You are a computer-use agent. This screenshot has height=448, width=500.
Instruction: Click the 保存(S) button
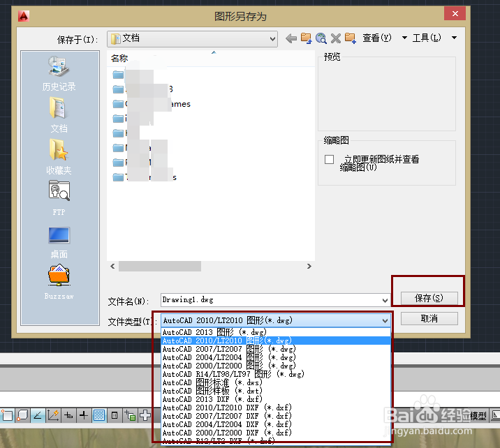pyautogui.click(x=429, y=298)
